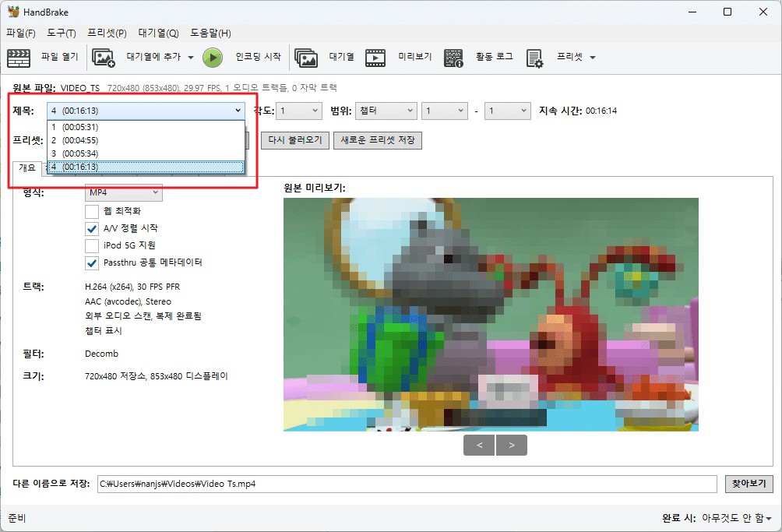Screen dimensions: 782x532
Task: Select title 1 (00:05:31) from list
Action: pos(146,127)
